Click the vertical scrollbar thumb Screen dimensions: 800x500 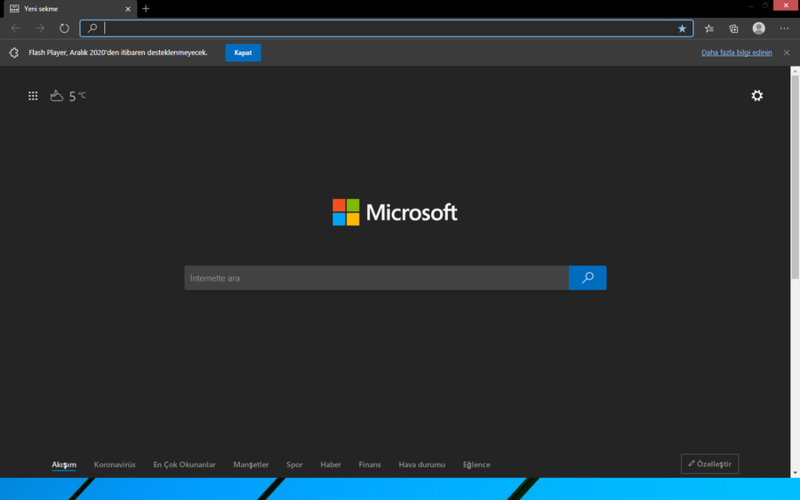795,178
